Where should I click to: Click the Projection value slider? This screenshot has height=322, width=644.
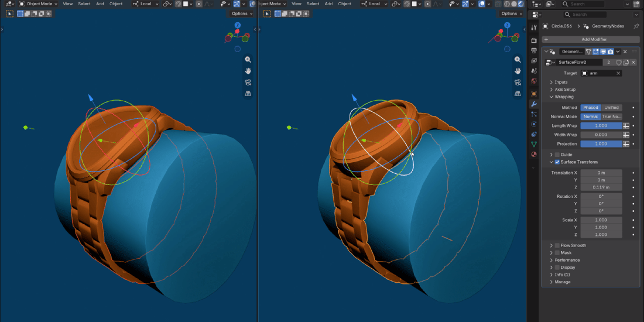click(601, 144)
